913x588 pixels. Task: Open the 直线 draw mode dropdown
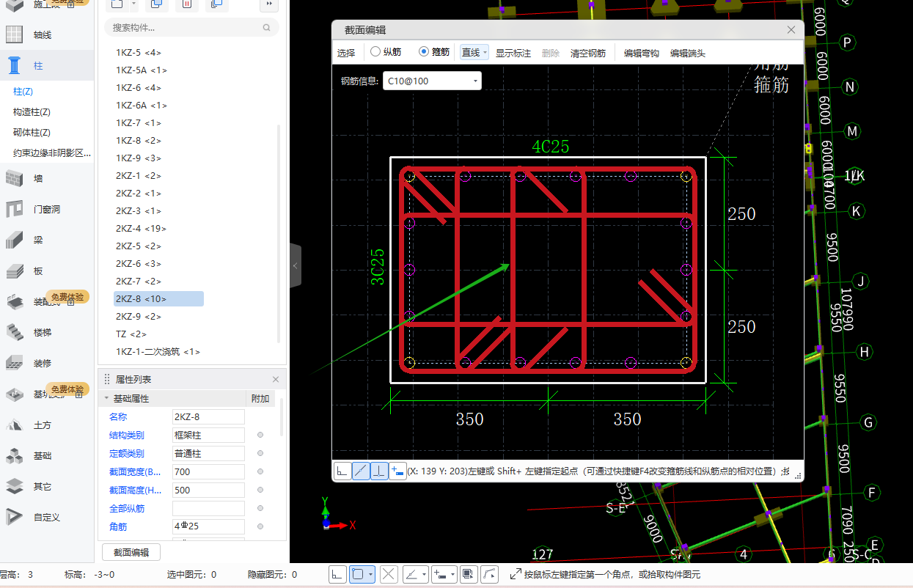click(x=485, y=53)
